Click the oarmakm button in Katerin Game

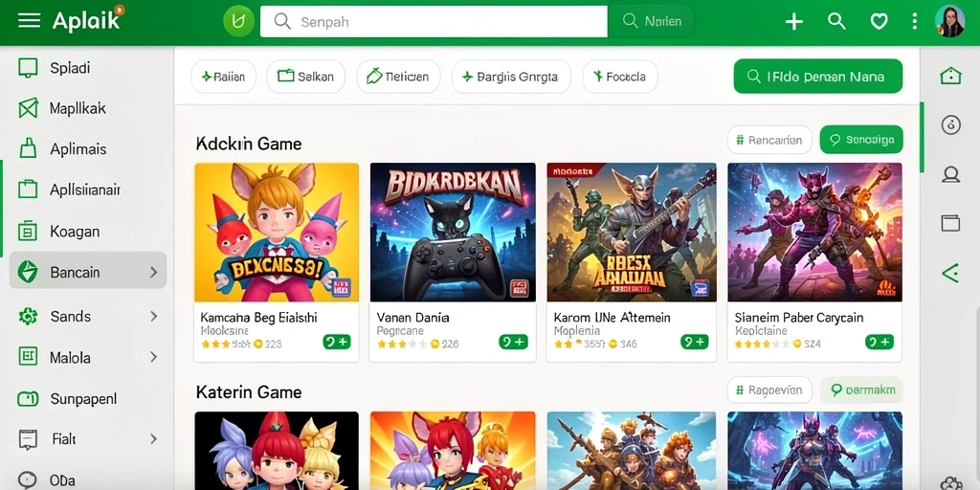tap(861, 390)
